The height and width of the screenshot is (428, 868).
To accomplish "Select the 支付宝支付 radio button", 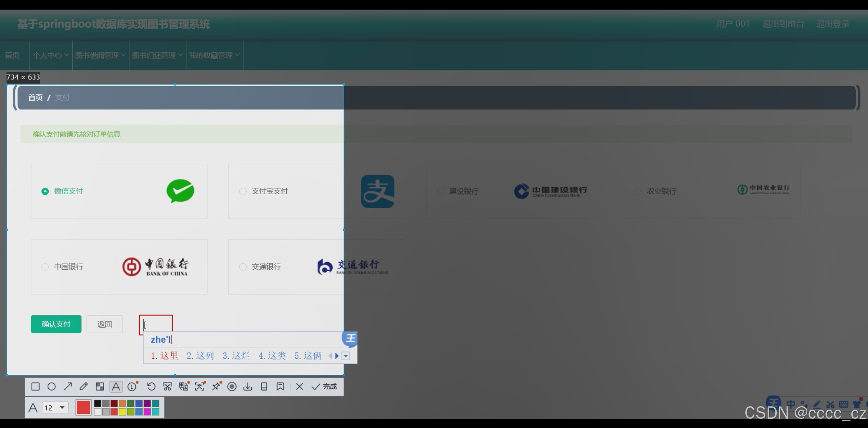I will [x=243, y=191].
